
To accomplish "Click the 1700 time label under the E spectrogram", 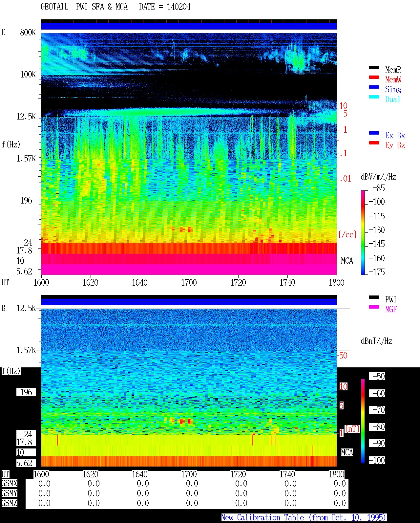I will (189, 282).
